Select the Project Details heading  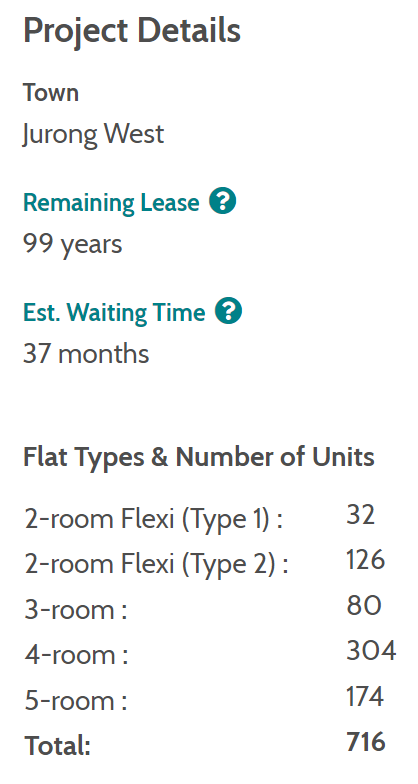click(132, 31)
